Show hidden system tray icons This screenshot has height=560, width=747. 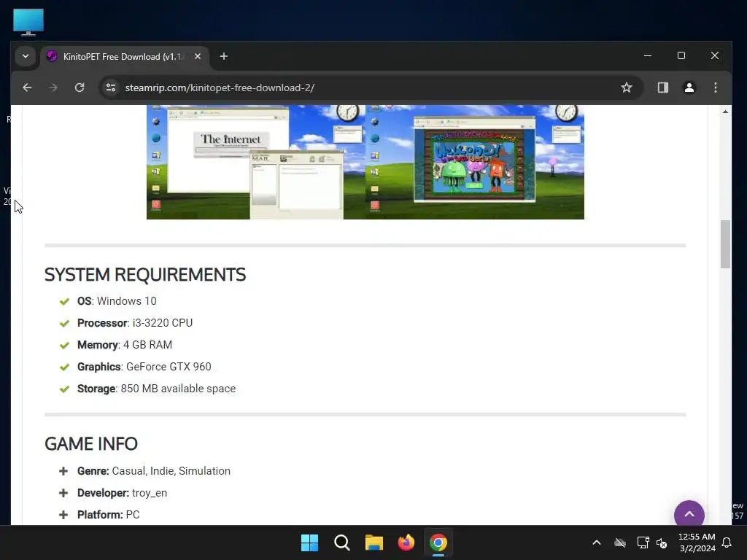point(597,542)
